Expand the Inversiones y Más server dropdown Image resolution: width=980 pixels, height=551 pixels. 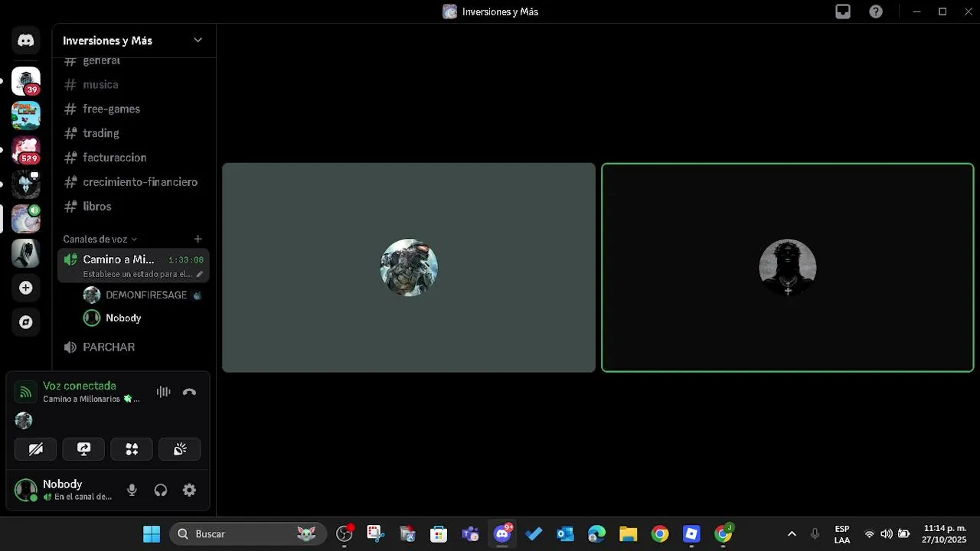(x=198, y=41)
